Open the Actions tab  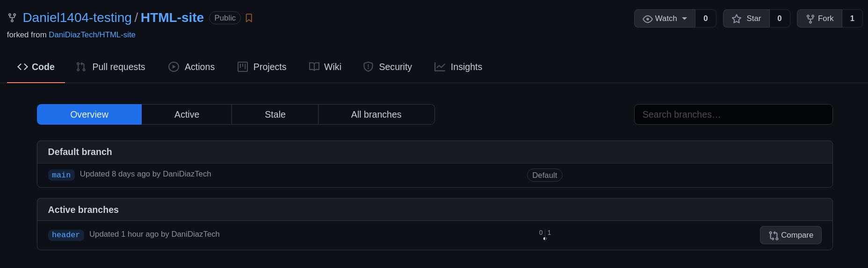[x=191, y=67]
